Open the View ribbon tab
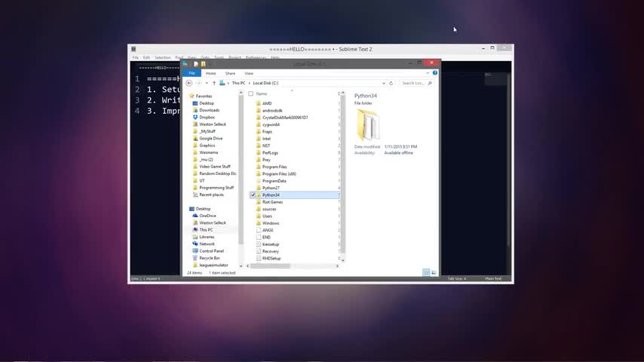The height and width of the screenshot is (362, 644). [x=249, y=73]
